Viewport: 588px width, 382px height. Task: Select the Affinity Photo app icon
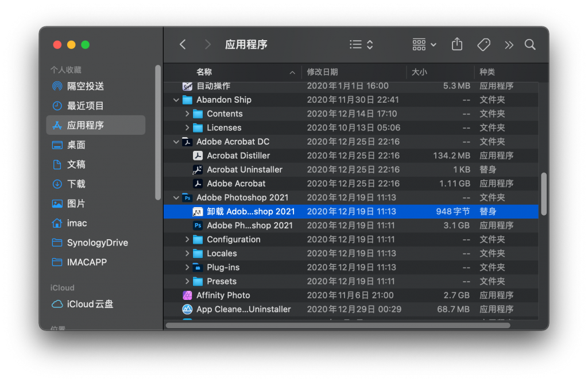187,295
